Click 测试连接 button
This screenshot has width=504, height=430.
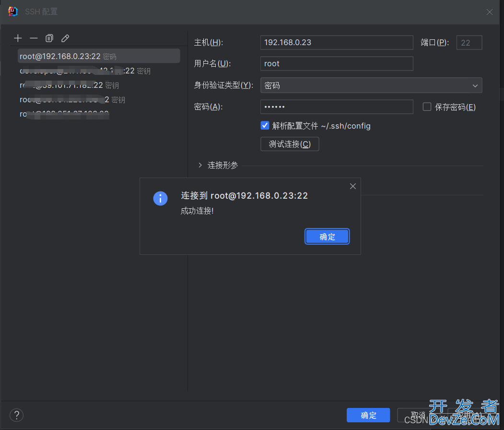coord(290,144)
